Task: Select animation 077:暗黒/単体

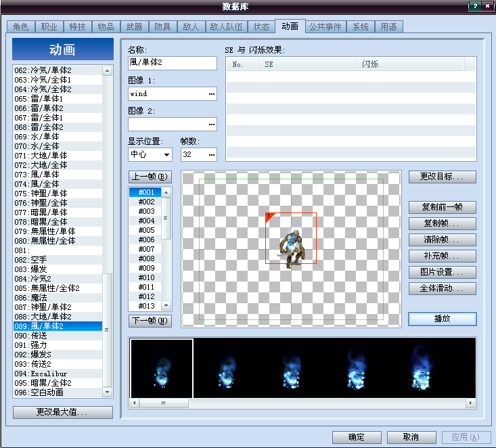Action: [58, 212]
